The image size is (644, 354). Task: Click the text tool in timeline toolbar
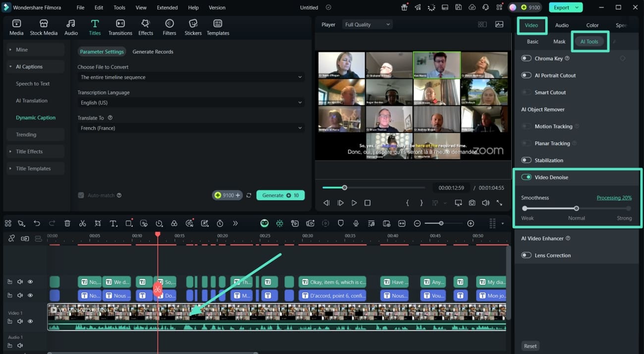click(113, 224)
